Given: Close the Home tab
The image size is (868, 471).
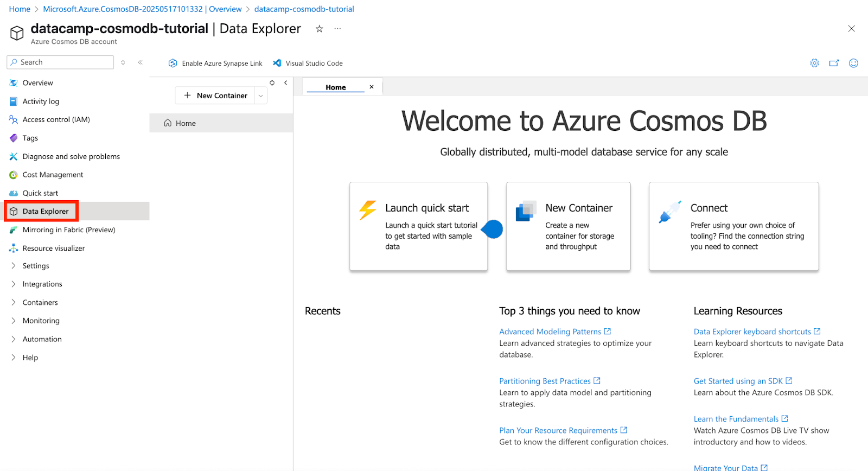Looking at the screenshot, I should pos(372,87).
